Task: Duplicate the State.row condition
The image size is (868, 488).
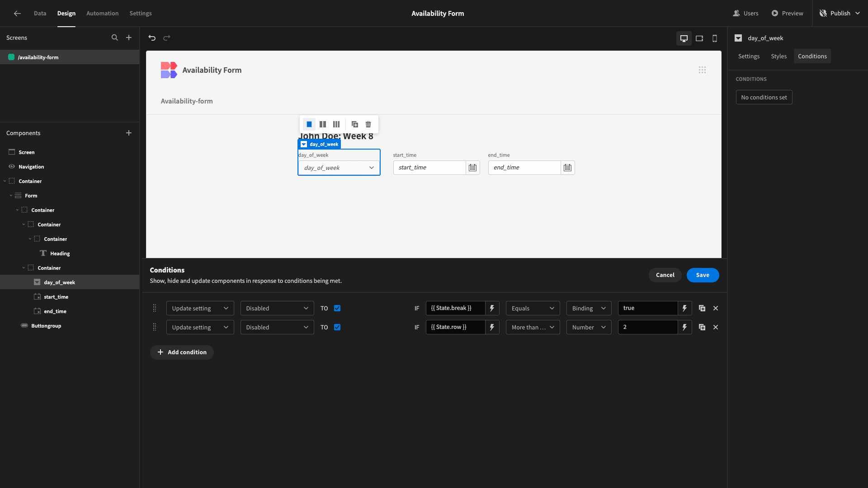Action: (x=702, y=327)
